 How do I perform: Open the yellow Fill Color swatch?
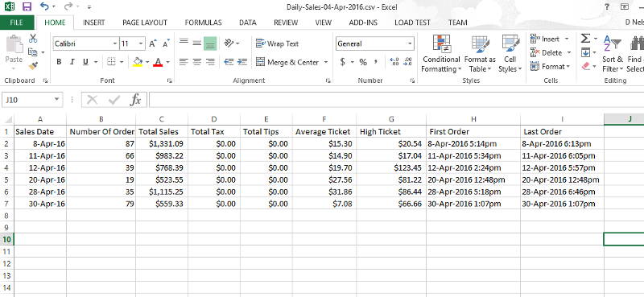point(138,62)
